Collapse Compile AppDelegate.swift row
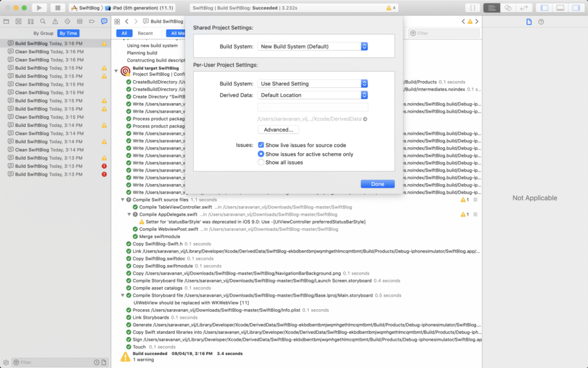 129,214
